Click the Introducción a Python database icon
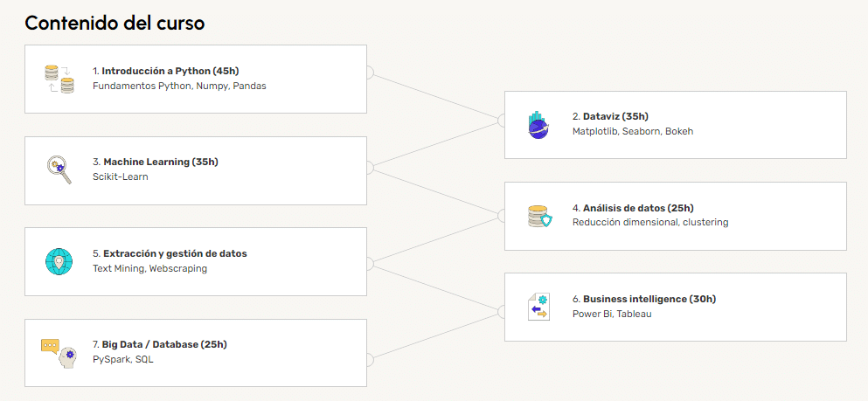Image resolution: width=868 pixels, height=401 pixels. tap(59, 79)
